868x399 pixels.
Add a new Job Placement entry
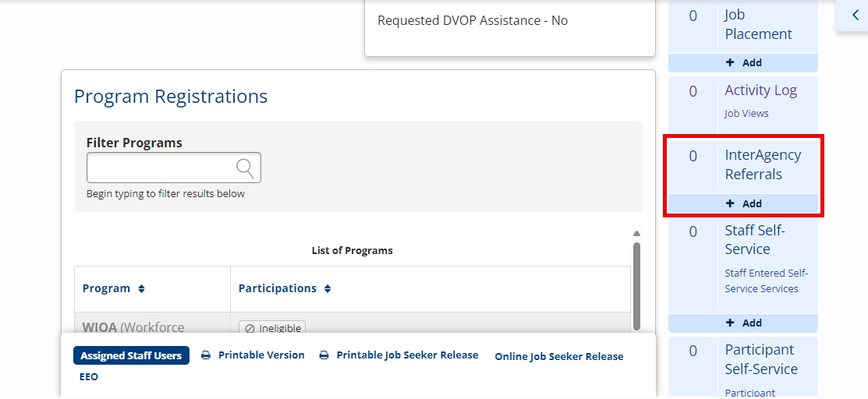(x=743, y=62)
